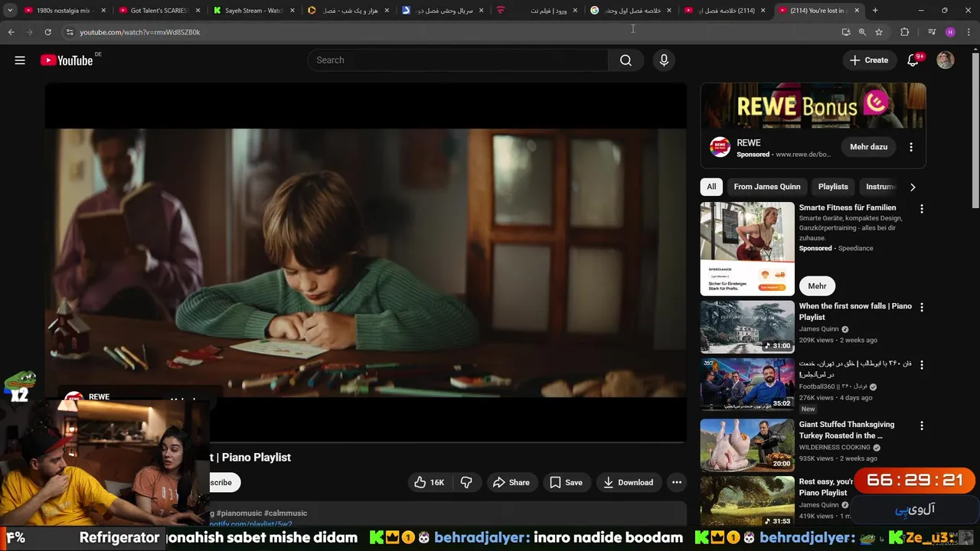Select the All filter chip
Viewport: 980px width, 551px height.
coord(711,187)
